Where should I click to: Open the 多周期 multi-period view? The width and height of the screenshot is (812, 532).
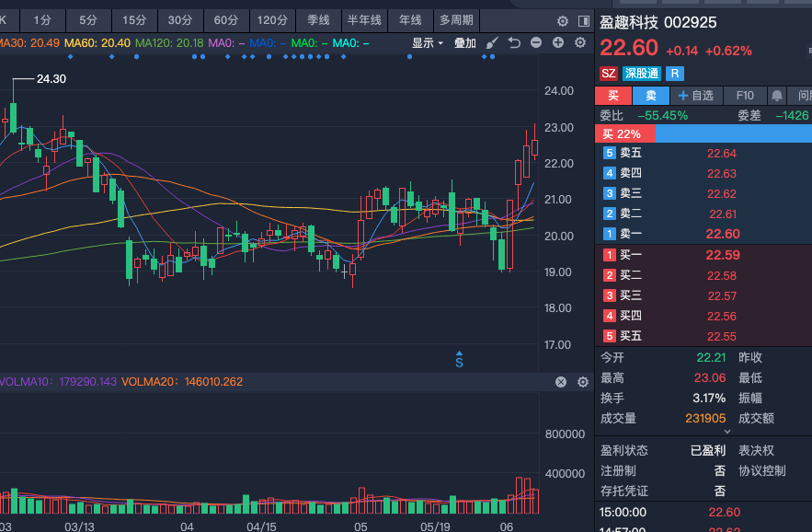(x=456, y=20)
